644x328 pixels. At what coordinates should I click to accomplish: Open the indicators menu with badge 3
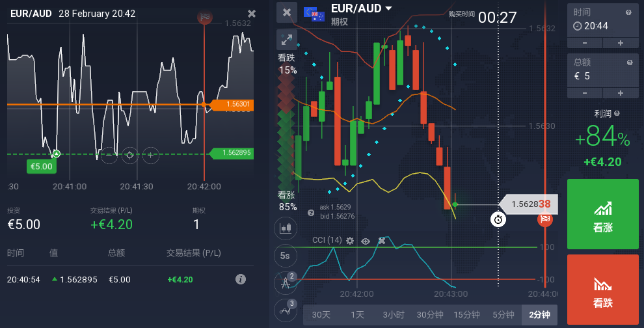tap(286, 310)
